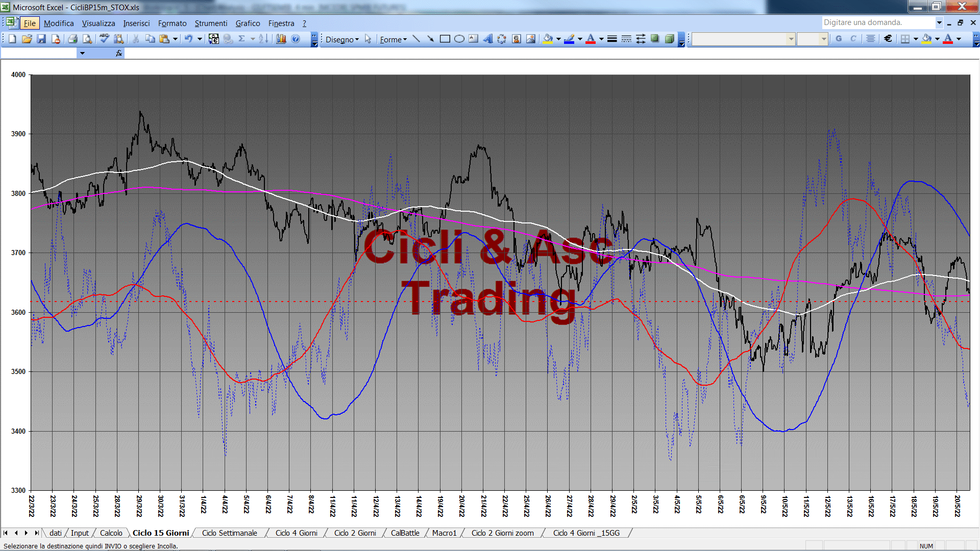This screenshot has height=551, width=980.
Task: Click the Shadow Style icon
Action: pos(655,39)
